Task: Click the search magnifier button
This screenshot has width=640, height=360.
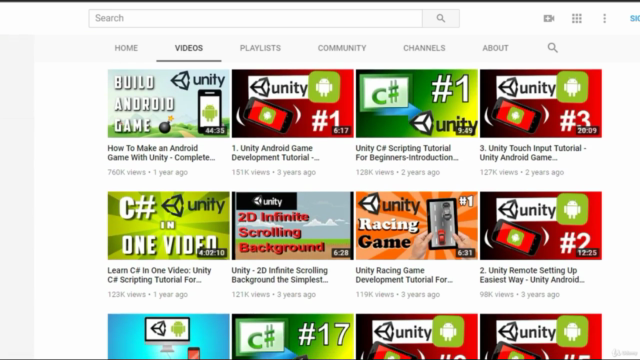Action: pyautogui.click(x=441, y=18)
